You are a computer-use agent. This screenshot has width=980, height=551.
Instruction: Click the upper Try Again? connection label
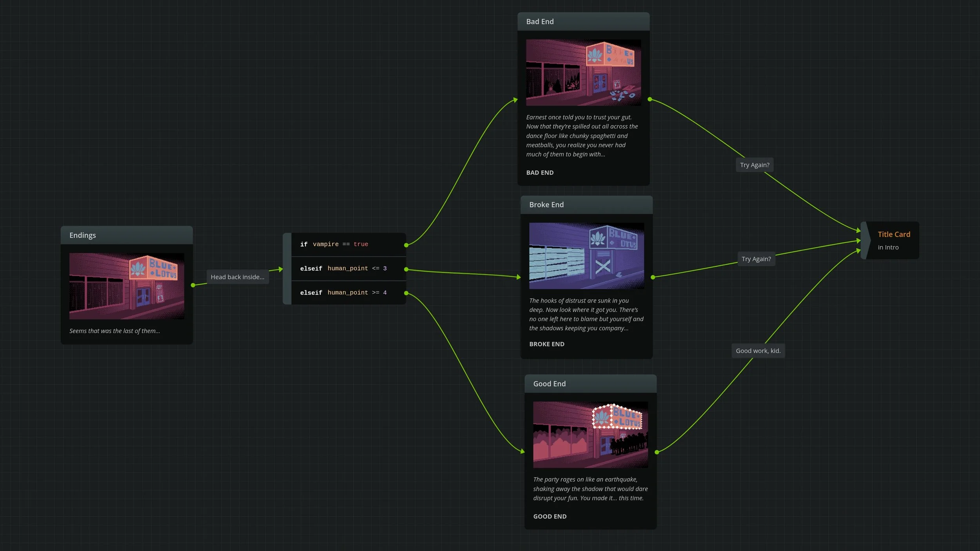tap(754, 165)
